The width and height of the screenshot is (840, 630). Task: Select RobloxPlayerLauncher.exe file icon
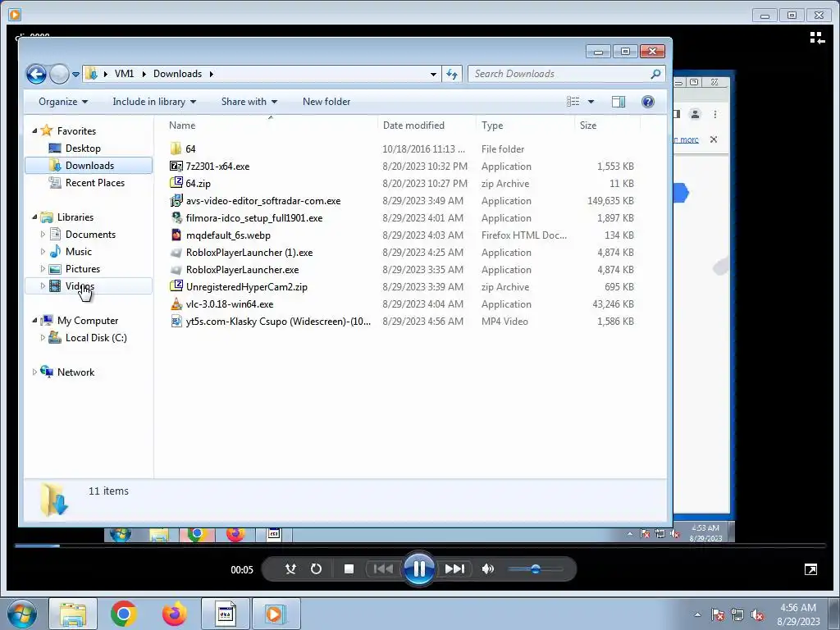click(176, 269)
